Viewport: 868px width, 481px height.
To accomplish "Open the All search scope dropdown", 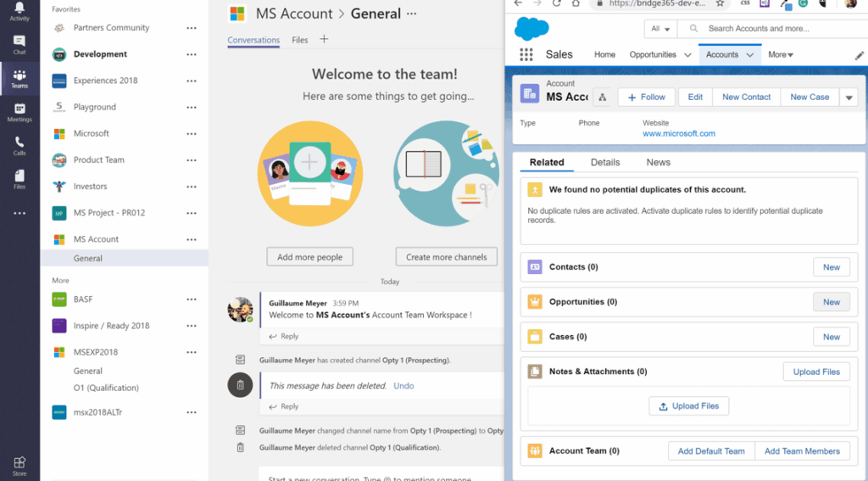I will pyautogui.click(x=660, y=29).
